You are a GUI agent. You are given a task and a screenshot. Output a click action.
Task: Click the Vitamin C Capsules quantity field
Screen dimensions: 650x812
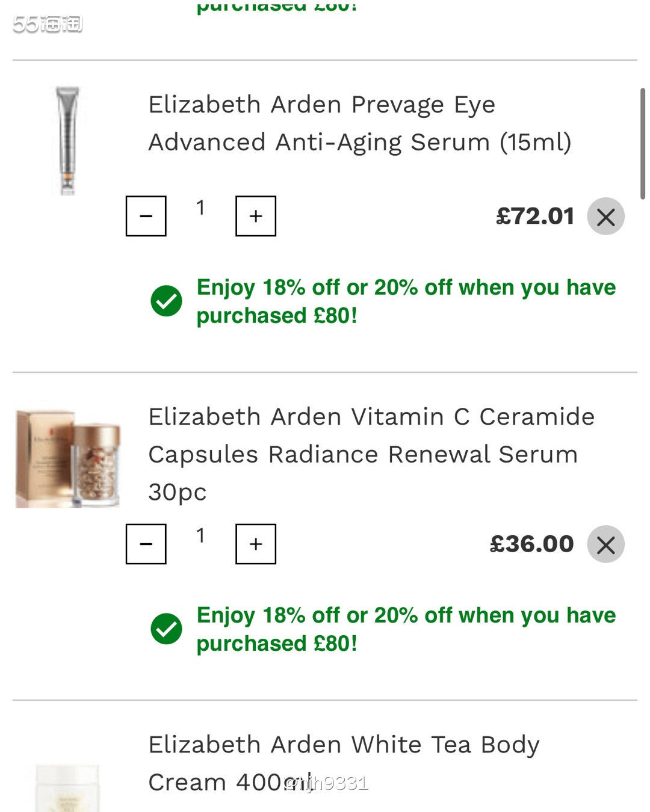coord(200,536)
